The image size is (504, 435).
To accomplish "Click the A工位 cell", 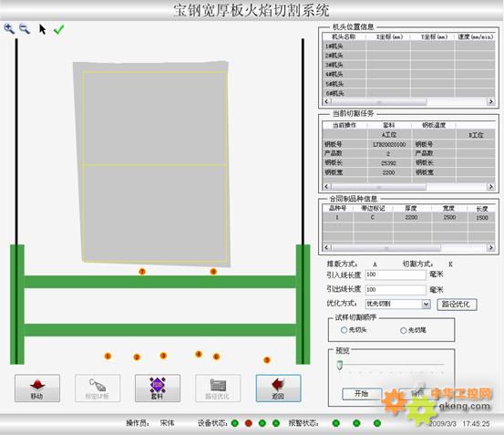I will (389, 135).
